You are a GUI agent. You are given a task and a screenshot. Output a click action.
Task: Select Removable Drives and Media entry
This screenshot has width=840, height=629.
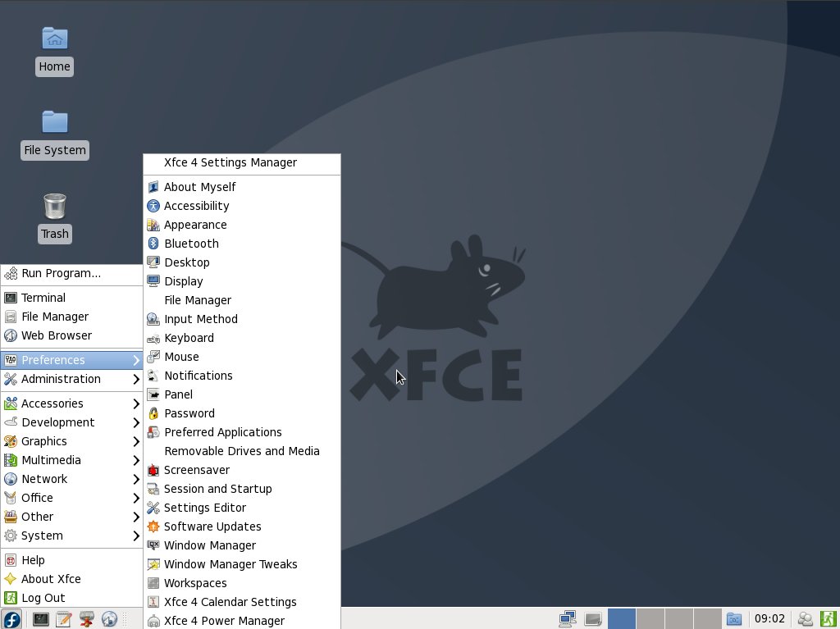coord(242,451)
